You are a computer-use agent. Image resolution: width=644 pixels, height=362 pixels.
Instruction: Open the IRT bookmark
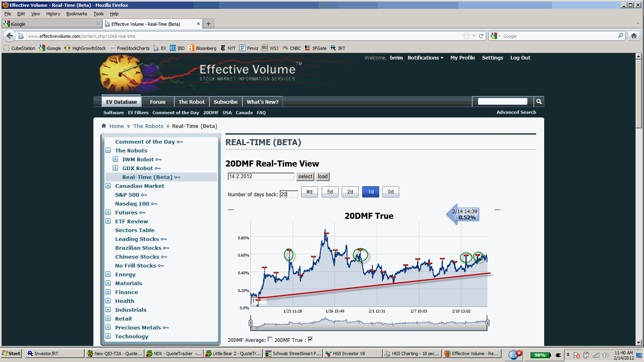coord(338,48)
